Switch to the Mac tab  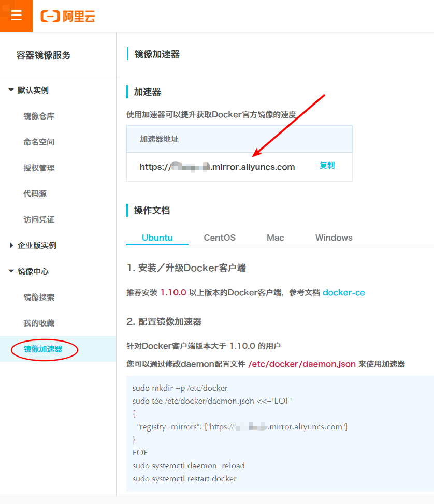276,238
